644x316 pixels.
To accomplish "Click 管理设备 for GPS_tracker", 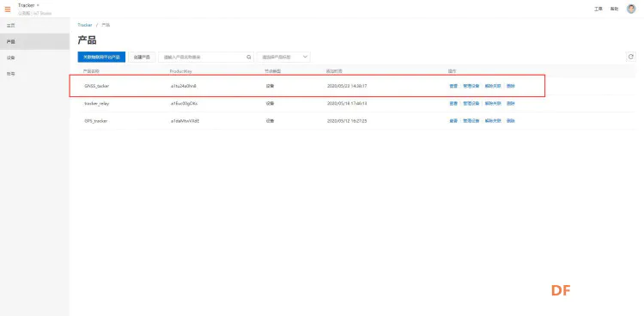I will tap(471, 121).
